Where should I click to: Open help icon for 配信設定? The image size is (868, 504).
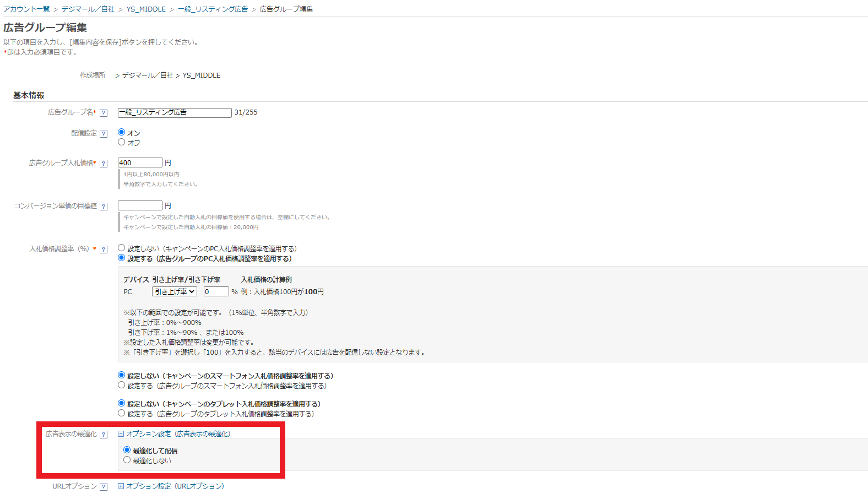tap(104, 134)
